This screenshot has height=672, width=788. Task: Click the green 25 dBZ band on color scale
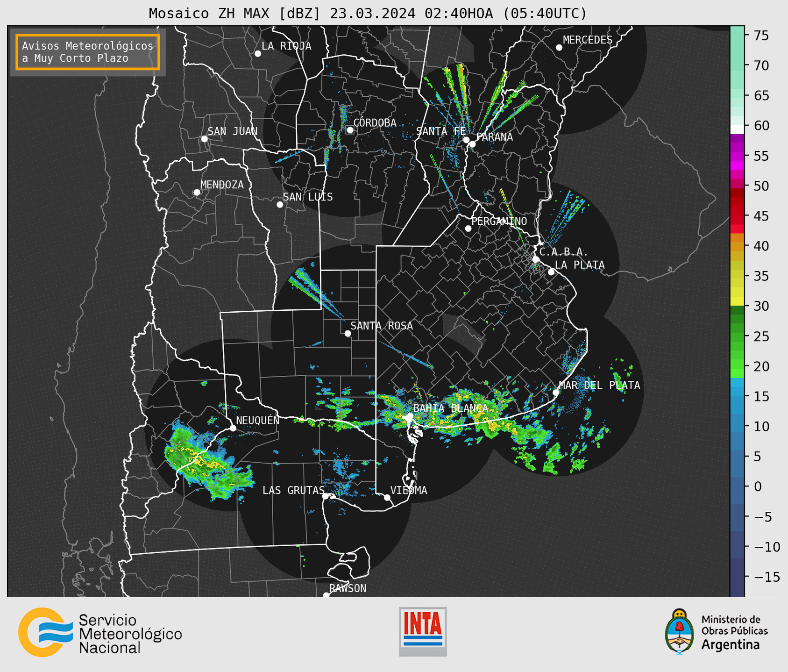coord(737,336)
